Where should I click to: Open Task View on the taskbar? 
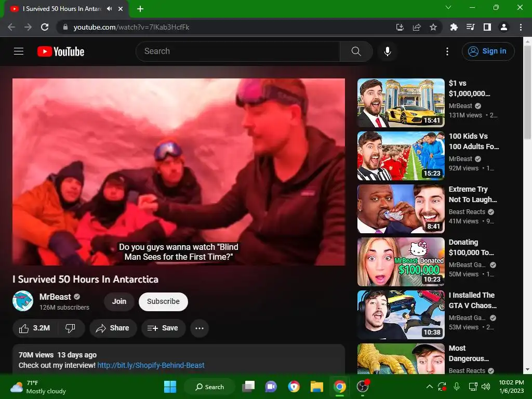(x=248, y=387)
